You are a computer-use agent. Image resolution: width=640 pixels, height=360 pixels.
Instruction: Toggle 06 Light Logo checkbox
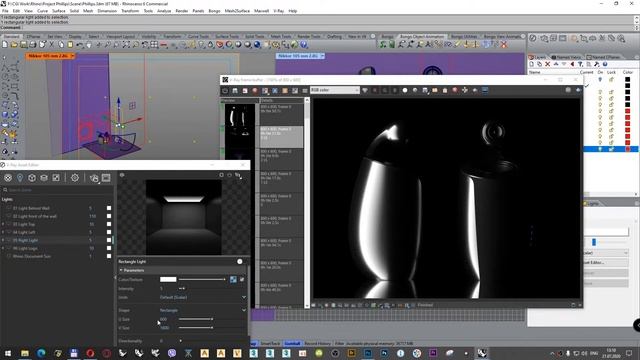tap(109, 248)
